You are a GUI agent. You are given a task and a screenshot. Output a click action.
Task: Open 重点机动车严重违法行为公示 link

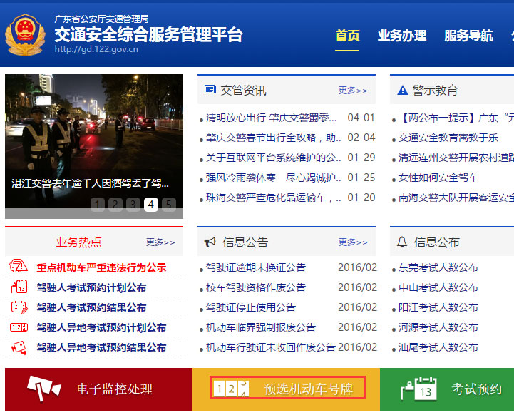tap(101, 267)
